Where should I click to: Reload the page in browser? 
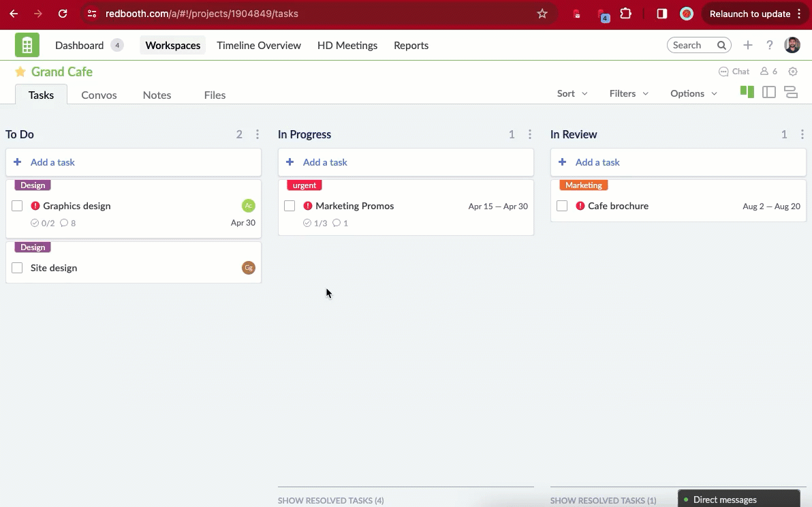63,14
